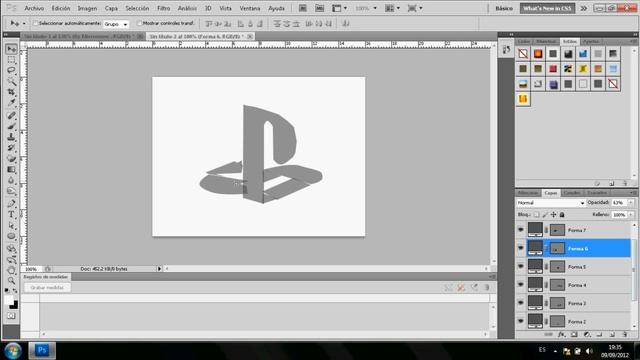Open Bridge from the application bar
The height and width of the screenshot is (360, 640).
[x=303, y=8]
